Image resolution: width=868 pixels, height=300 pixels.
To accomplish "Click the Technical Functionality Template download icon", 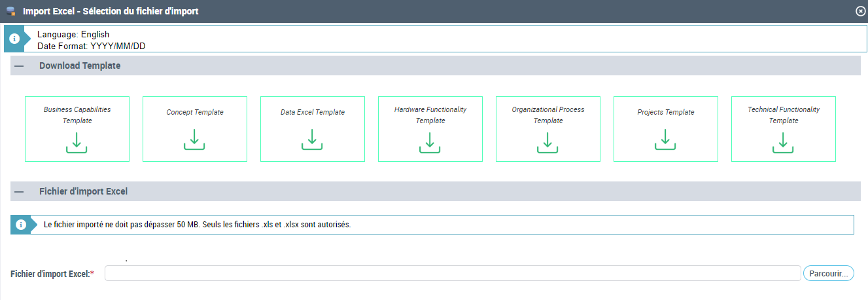I will click(783, 143).
